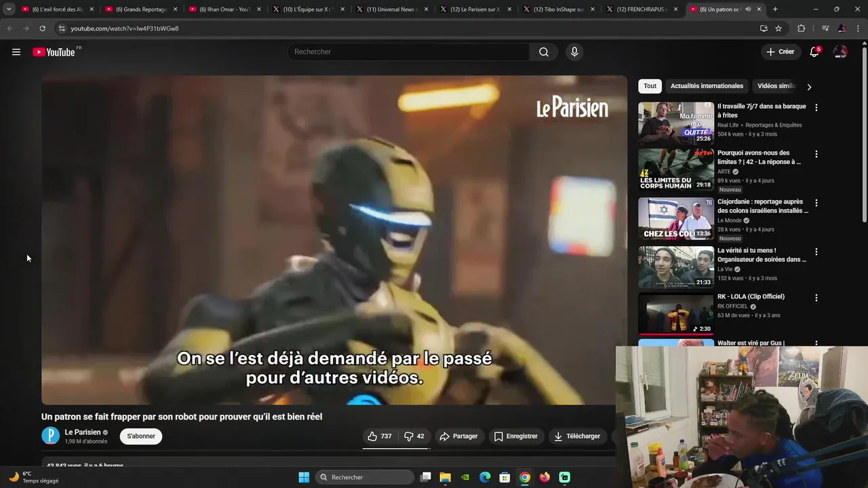
Task: Switch to the L'Équipe sur X tab
Action: click(309, 9)
